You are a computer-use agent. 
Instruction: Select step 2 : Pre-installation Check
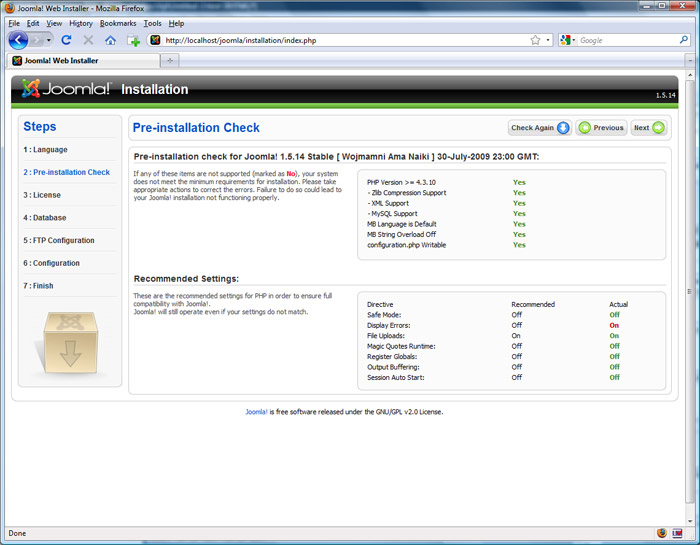(67, 172)
